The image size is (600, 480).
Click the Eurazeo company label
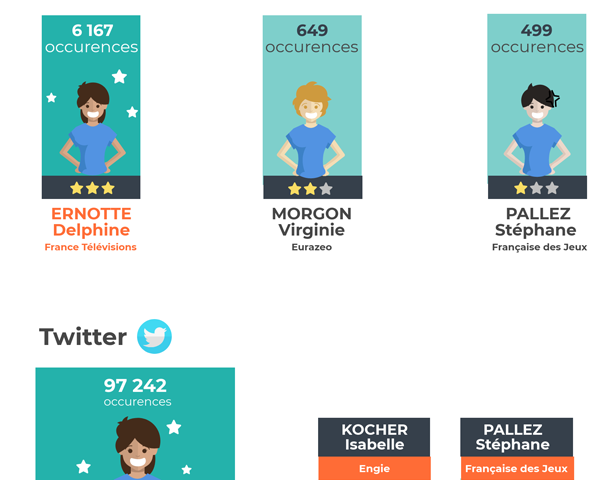311,247
